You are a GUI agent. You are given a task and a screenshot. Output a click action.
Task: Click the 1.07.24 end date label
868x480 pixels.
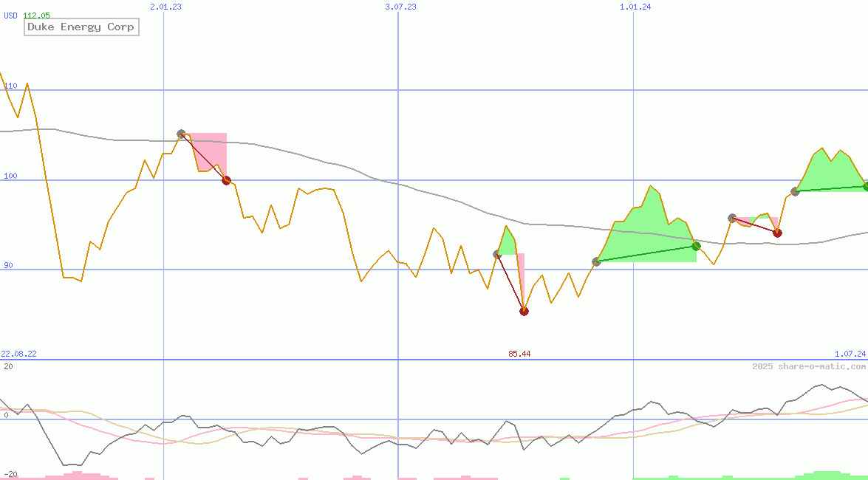tap(850, 354)
